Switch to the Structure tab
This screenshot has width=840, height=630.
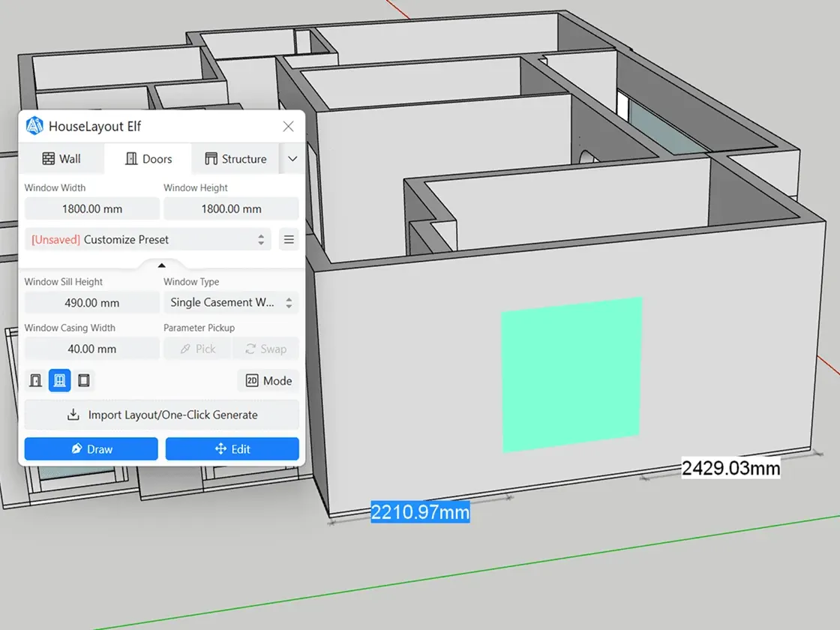(x=235, y=159)
